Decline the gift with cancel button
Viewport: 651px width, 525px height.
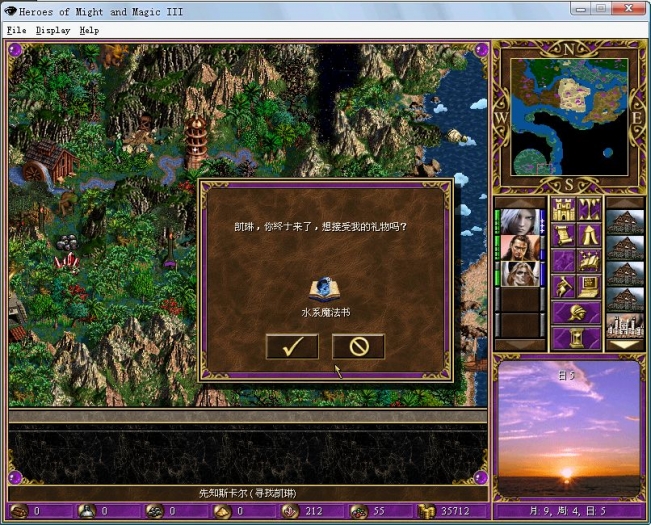click(x=358, y=347)
